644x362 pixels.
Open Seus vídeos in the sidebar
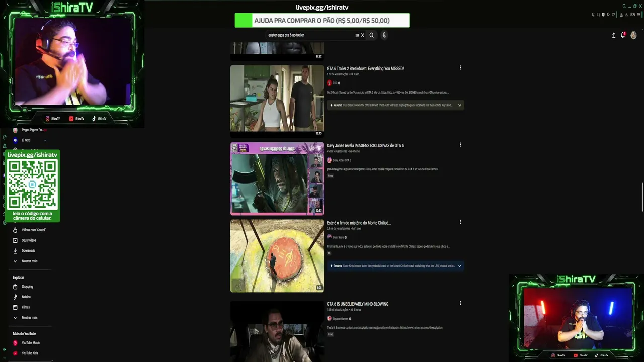(x=29, y=240)
